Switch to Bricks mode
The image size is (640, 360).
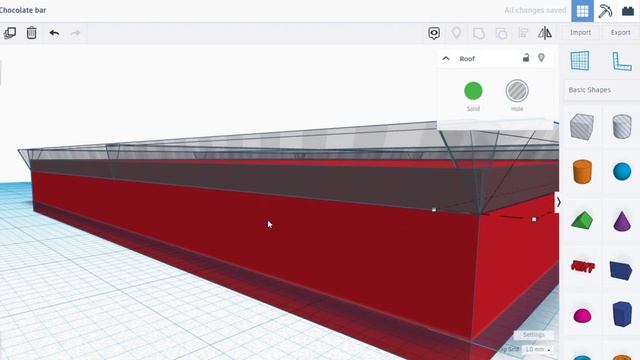pyautogui.click(x=628, y=11)
